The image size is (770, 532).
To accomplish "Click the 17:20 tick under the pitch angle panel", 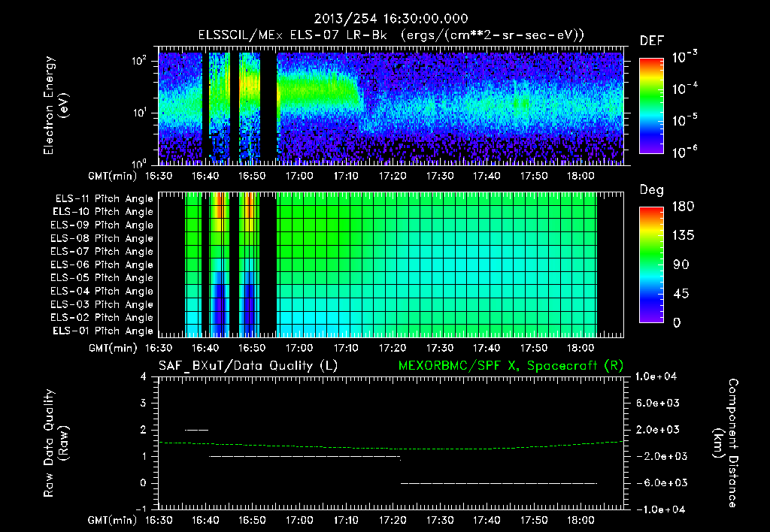I will [x=393, y=348].
